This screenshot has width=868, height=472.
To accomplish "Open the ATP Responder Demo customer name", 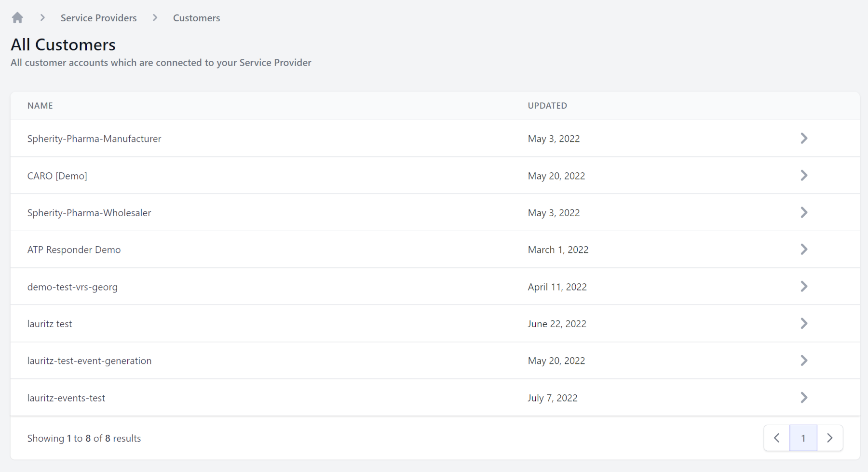I will tap(74, 250).
